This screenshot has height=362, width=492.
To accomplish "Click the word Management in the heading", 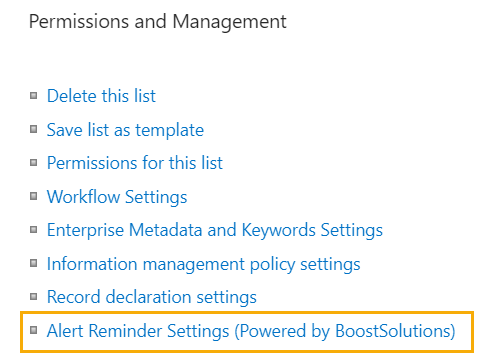I will (229, 22).
